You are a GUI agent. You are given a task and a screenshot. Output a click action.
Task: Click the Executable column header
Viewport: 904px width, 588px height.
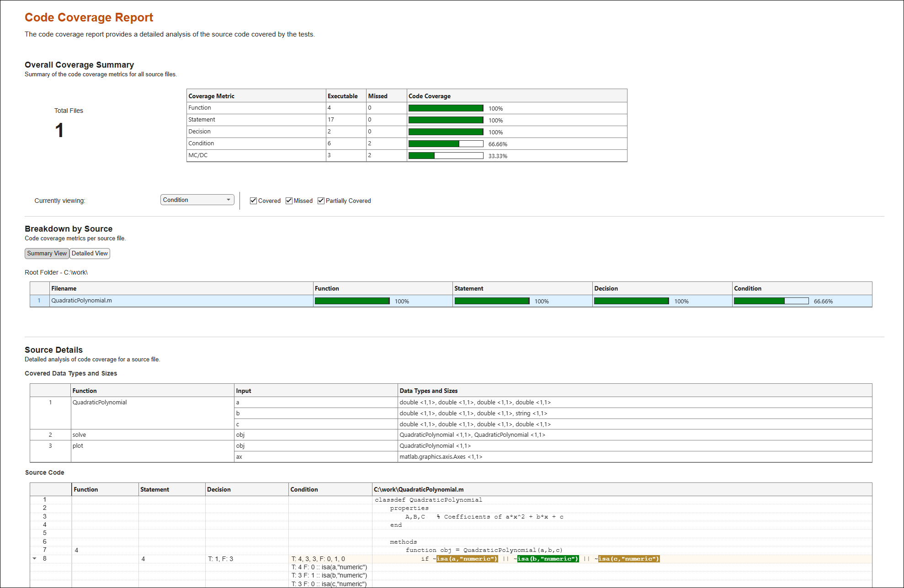coord(346,96)
